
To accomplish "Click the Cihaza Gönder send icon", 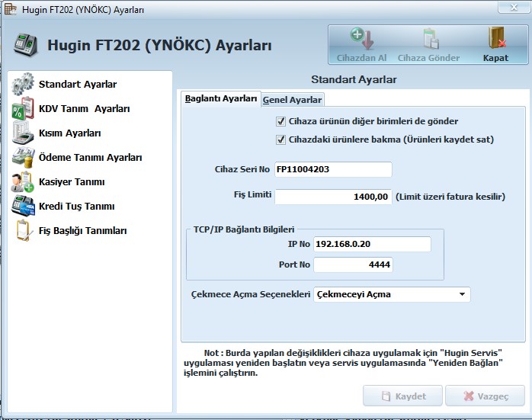I will pos(431,39).
